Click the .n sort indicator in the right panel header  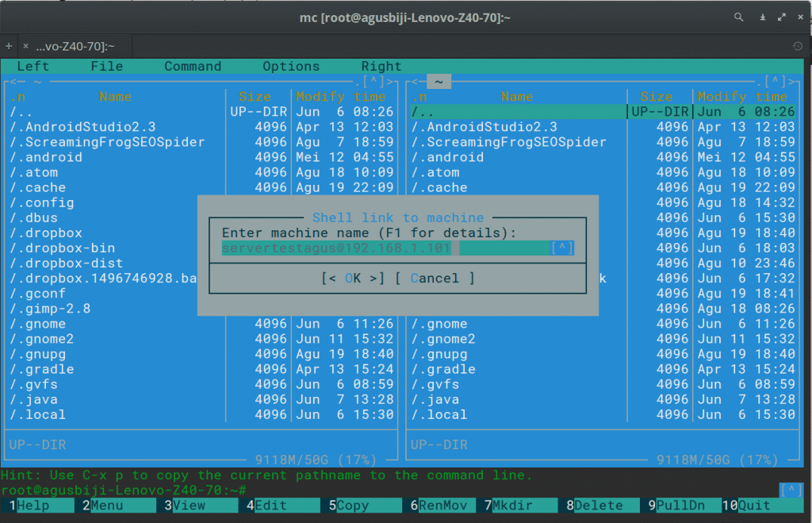click(x=420, y=96)
